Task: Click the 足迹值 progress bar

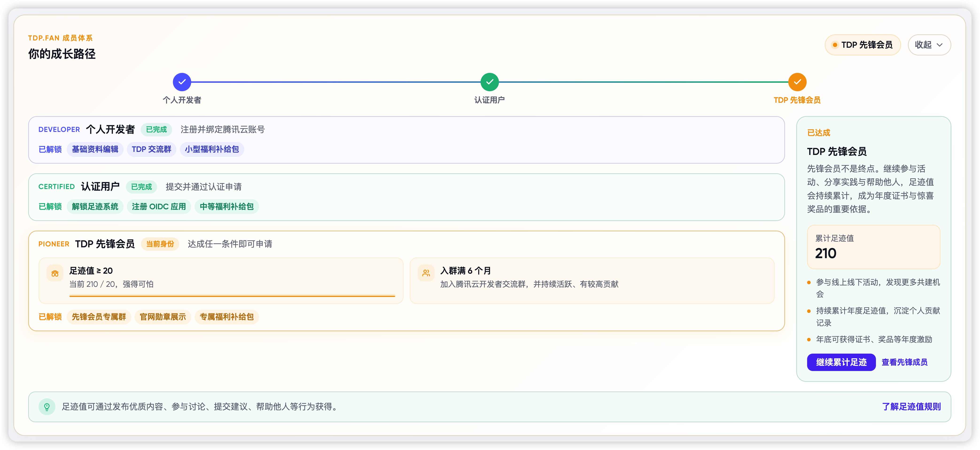Action: click(232, 296)
